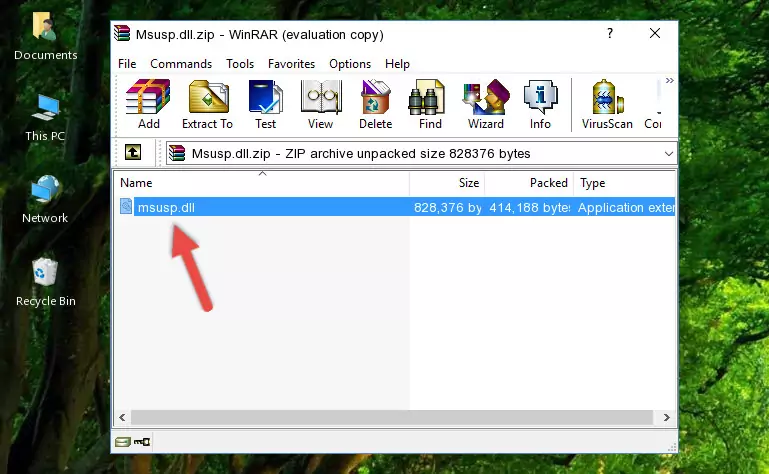Sort by the Size column header
The image size is (769, 474).
point(447,183)
